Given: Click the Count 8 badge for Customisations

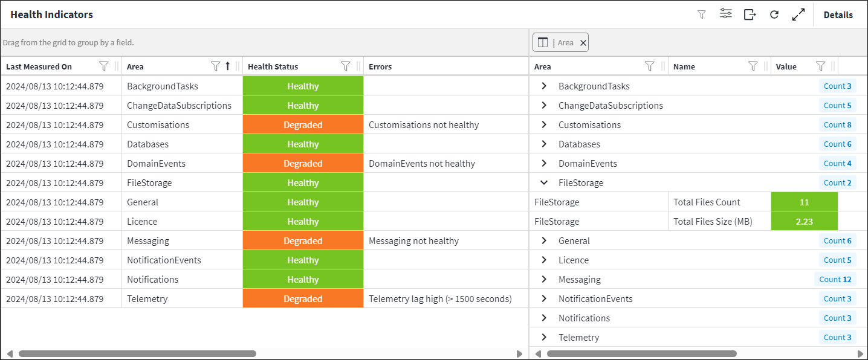Looking at the screenshot, I should point(837,124).
